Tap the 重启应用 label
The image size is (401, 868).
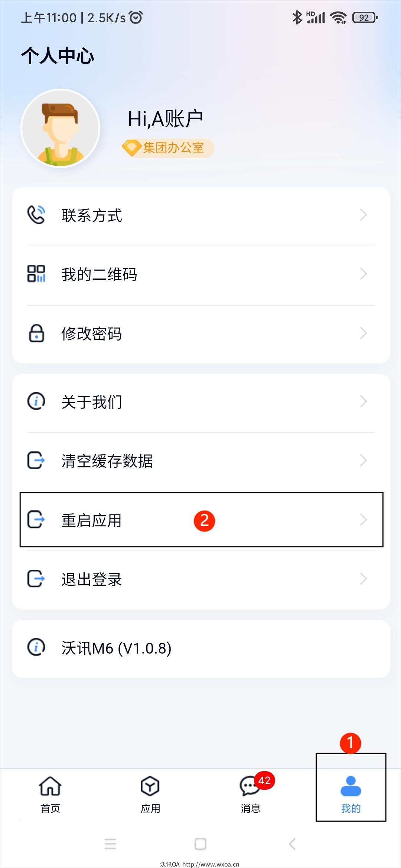pyautogui.click(x=92, y=520)
